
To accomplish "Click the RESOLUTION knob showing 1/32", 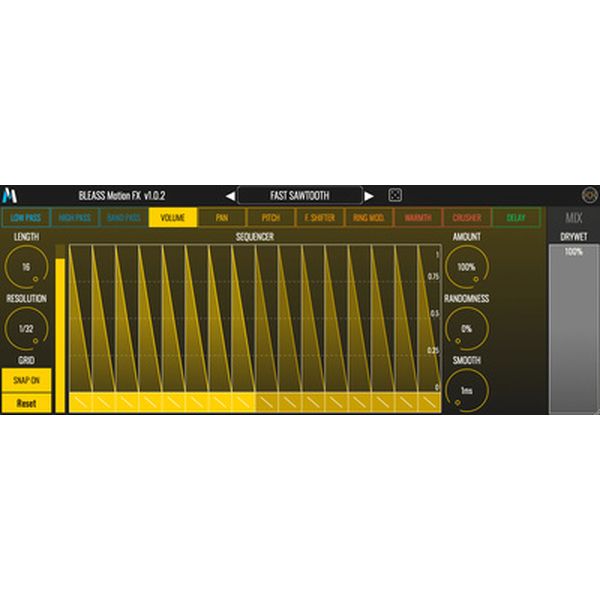I will [x=26, y=328].
